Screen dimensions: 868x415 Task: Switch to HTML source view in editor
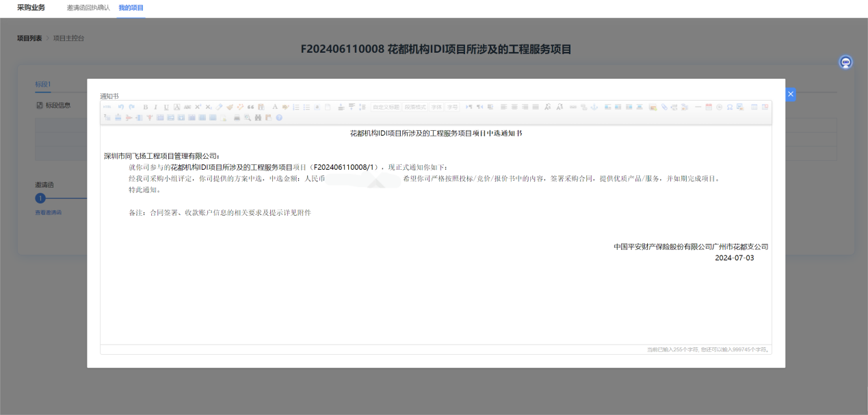(x=107, y=107)
